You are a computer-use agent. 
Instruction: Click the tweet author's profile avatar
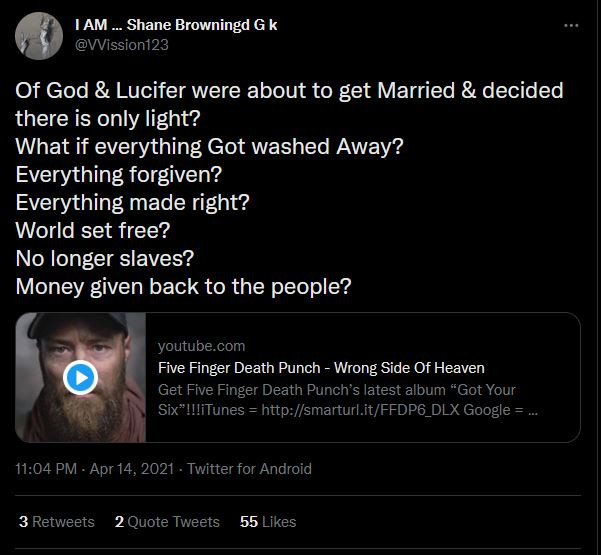(x=35, y=36)
